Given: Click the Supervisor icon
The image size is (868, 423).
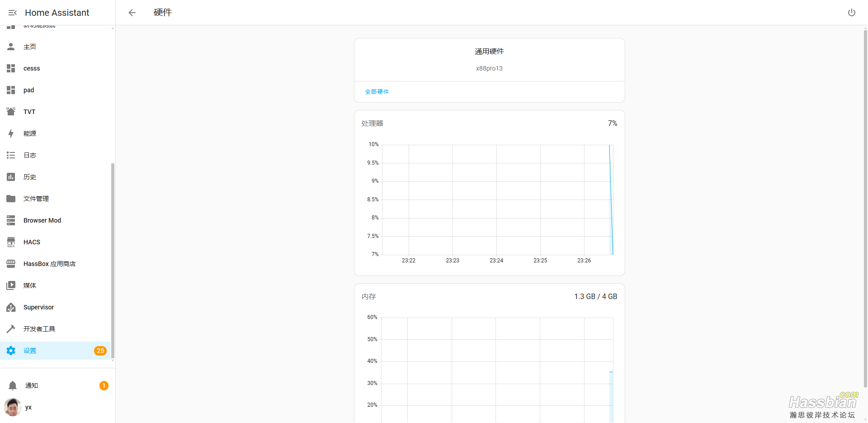Looking at the screenshot, I should pos(11,307).
